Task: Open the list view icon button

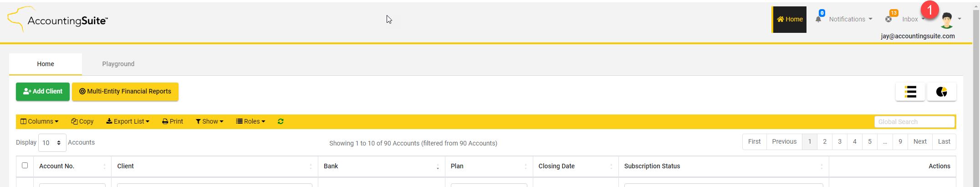Action: [x=910, y=92]
